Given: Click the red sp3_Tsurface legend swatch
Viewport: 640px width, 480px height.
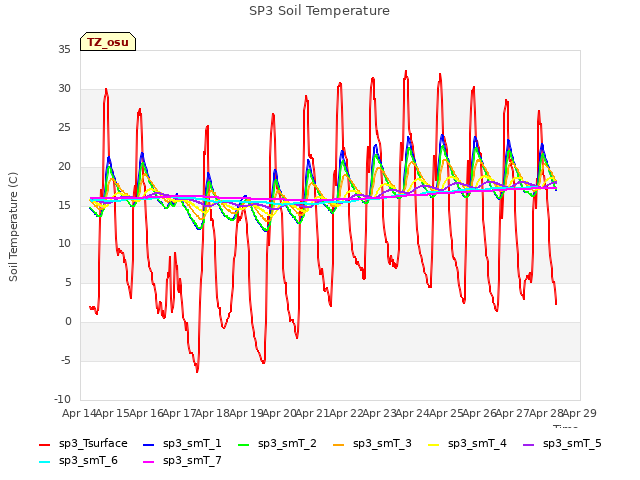Looking at the screenshot, I should pos(44,444).
